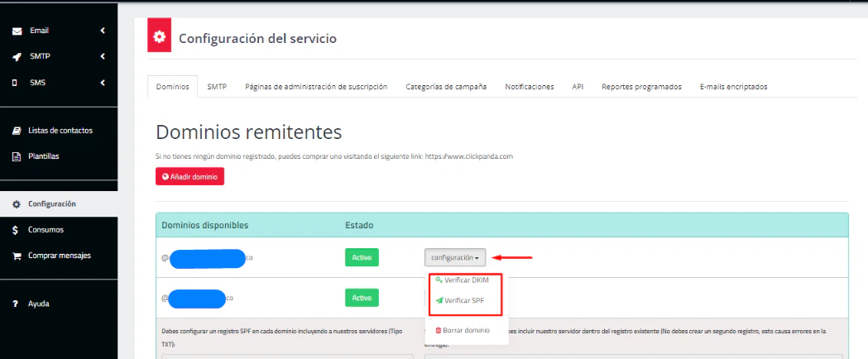Click the key icon next to Verificar DKIM
This screenshot has width=868, height=359.
coord(439,280)
